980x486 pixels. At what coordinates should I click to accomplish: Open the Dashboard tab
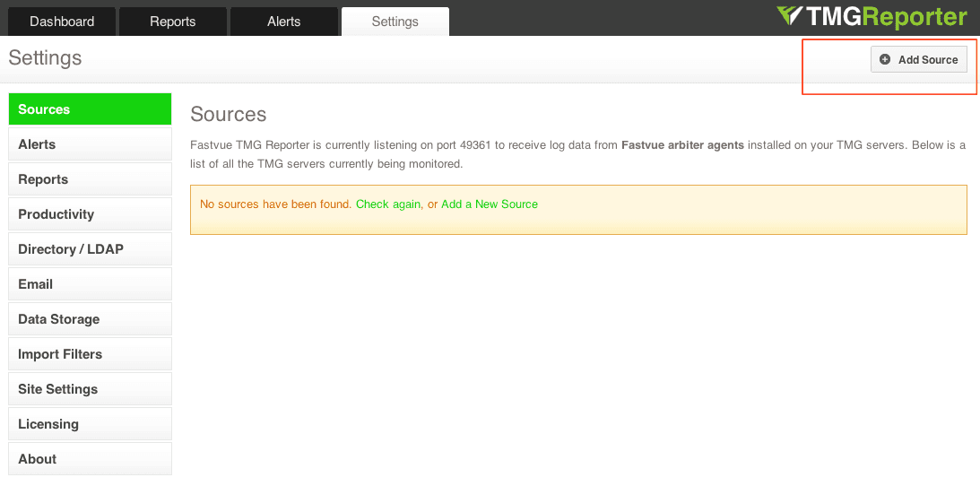[x=62, y=22]
